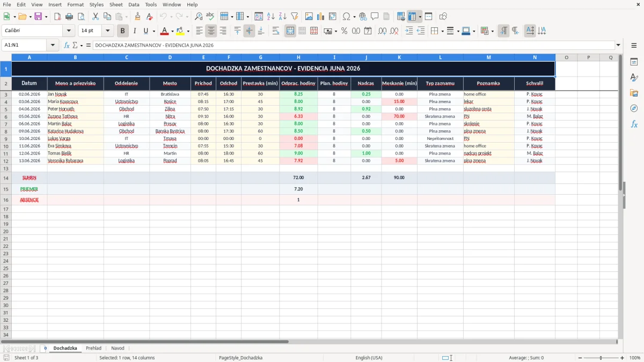
Task: Click the 100% zoom level
Action: tap(635, 358)
